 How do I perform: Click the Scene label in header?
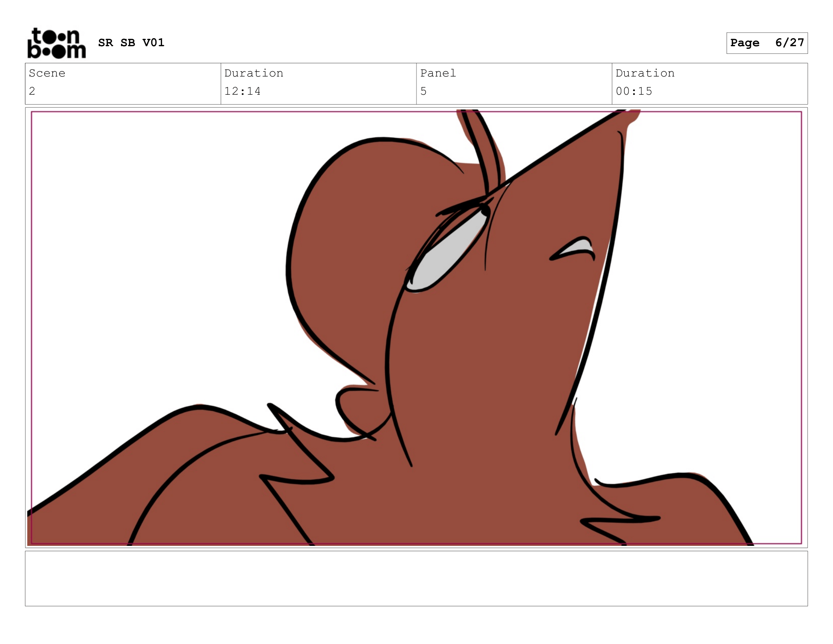coord(47,73)
